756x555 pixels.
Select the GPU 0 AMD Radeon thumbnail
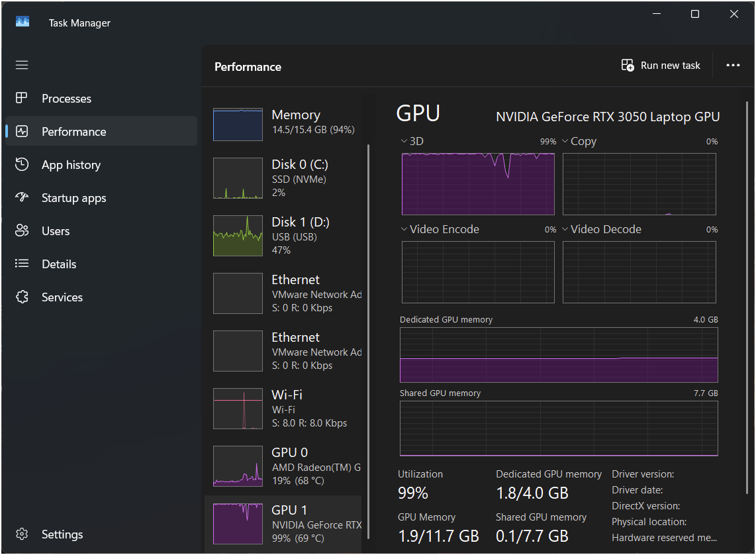[x=238, y=466]
